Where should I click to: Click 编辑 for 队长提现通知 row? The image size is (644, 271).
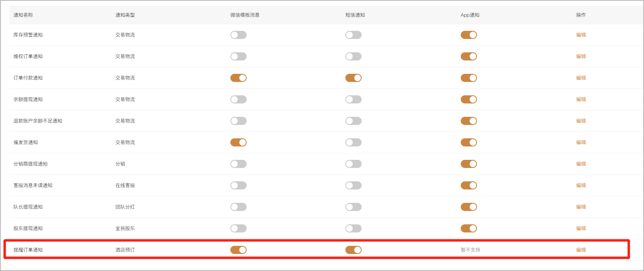coord(581,207)
